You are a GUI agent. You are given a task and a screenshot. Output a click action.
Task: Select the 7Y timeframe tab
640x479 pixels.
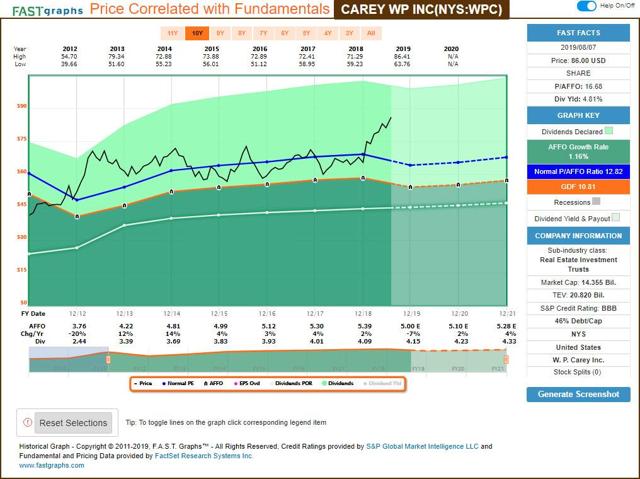(263, 33)
